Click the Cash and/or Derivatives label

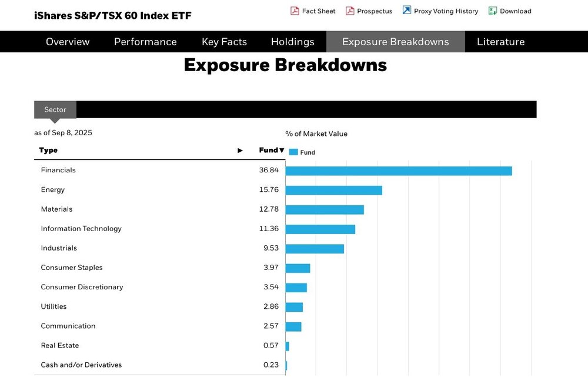tap(81, 365)
